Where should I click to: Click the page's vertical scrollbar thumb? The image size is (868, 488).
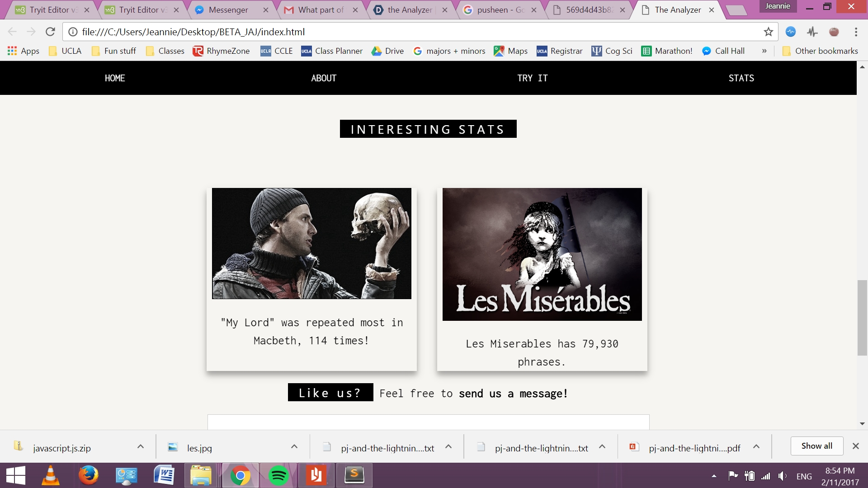pos(862,318)
